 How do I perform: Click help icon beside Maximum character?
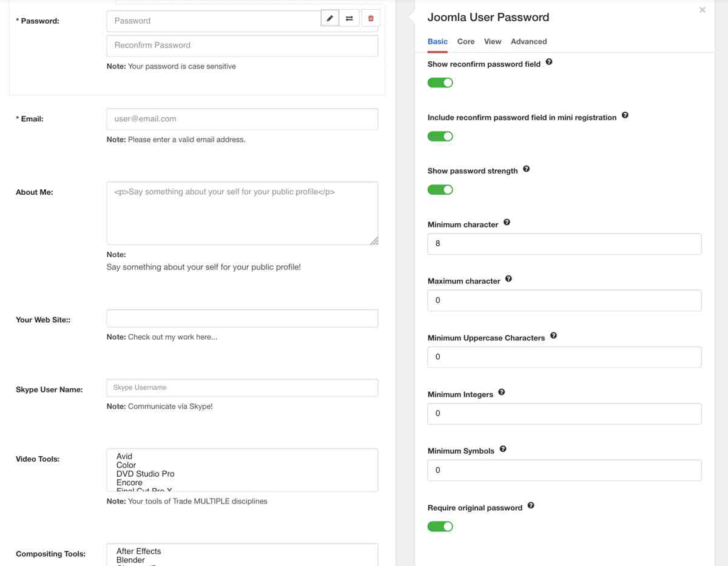click(x=508, y=279)
